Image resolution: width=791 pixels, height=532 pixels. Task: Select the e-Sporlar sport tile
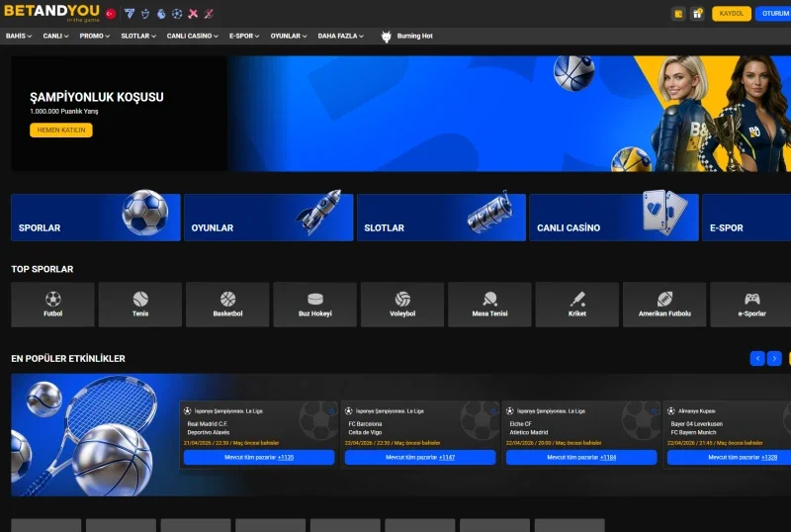(751, 305)
